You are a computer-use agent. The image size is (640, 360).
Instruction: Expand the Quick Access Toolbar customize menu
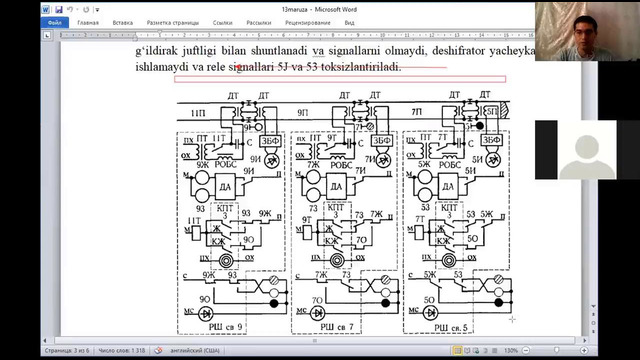(x=97, y=10)
